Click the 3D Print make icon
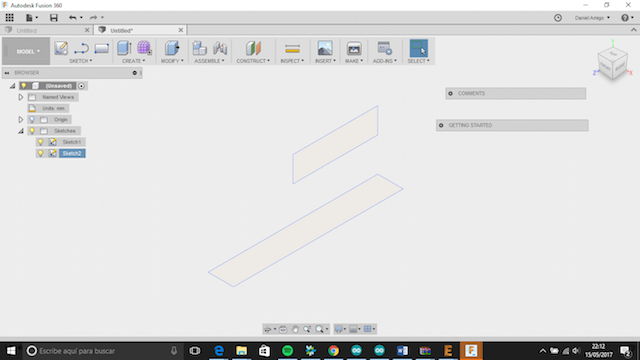Screen dimensions: 640x360 coord(354,48)
